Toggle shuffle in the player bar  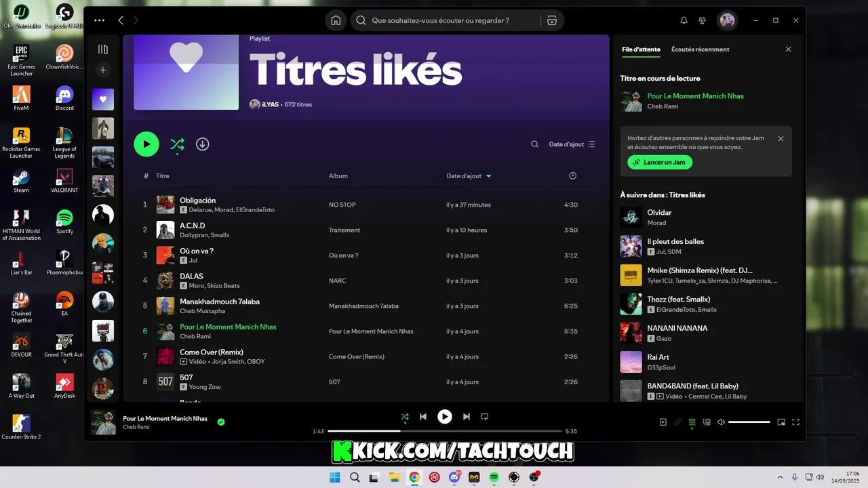(x=405, y=417)
